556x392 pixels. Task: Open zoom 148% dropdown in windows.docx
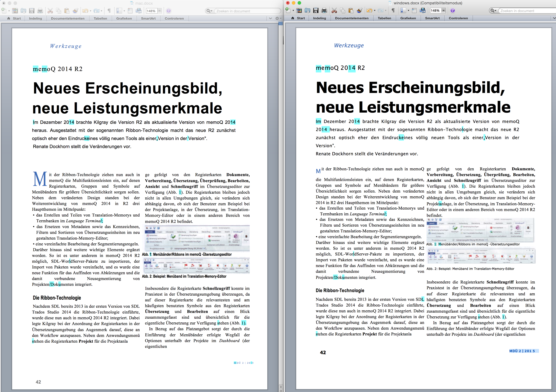point(444,10)
